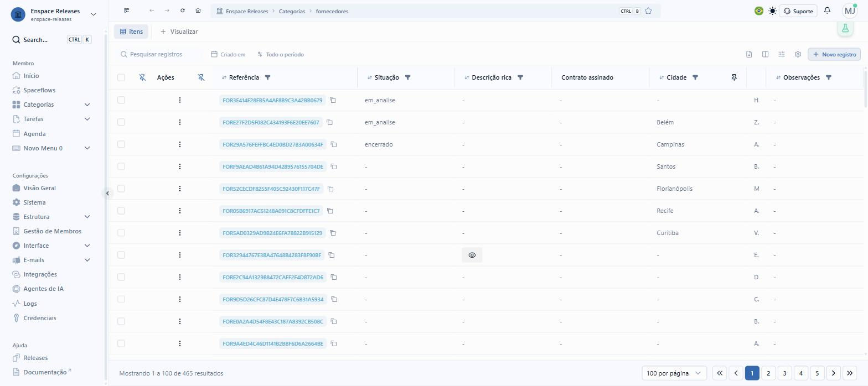868x386 pixels.
Task: Open the MJ user avatar
Action: coord(850,11)
